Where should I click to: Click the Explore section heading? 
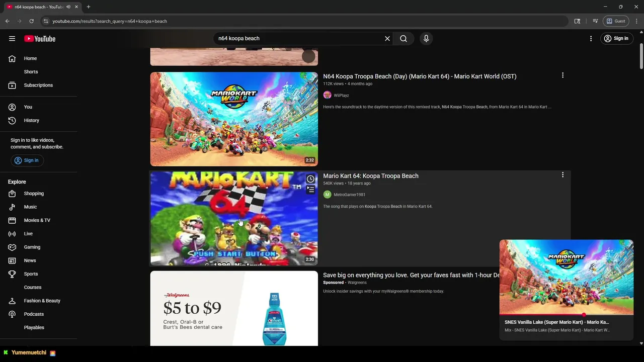(17, 182)
